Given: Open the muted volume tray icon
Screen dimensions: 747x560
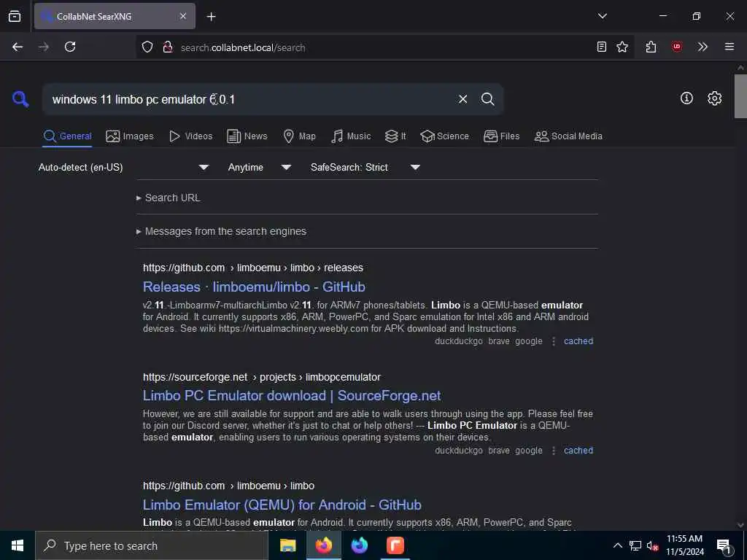Looking at the screenshot, I should 652,545.
